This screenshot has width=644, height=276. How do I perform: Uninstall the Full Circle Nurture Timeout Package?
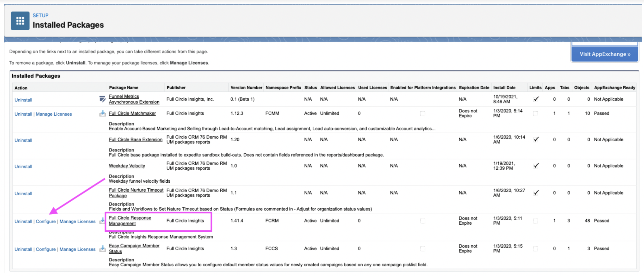point(23,194)
